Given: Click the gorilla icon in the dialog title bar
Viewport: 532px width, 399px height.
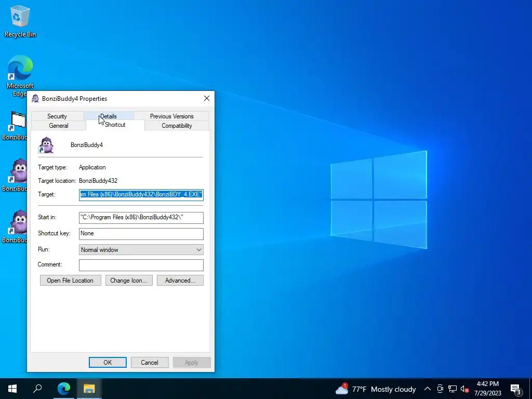Looking at the screenshot, I should tap(35, 99).
